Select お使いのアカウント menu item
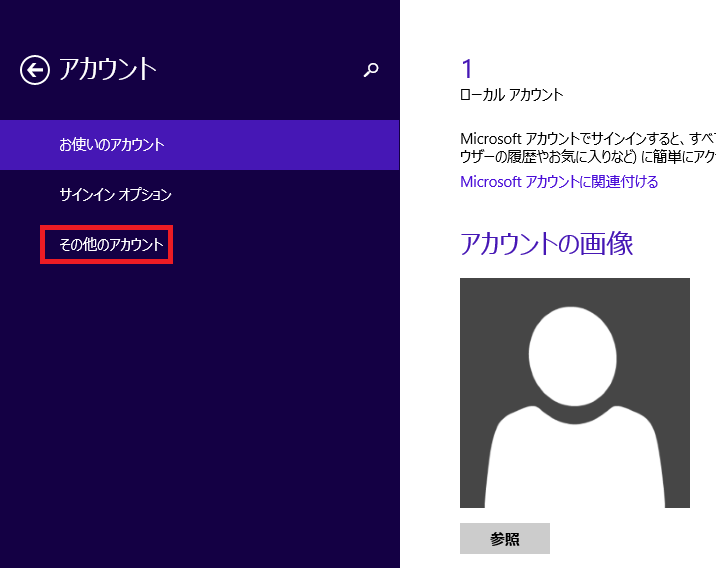 [200, 145]
